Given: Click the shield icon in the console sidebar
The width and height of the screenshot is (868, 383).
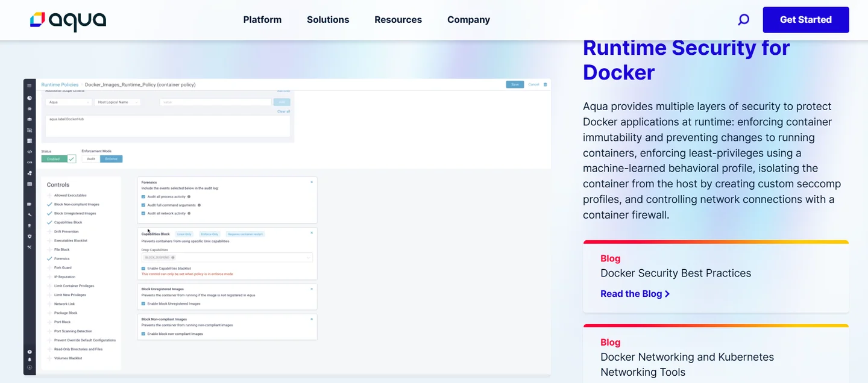Looking at the screenshot, I should pyautogui.click(x=30, y=236).
